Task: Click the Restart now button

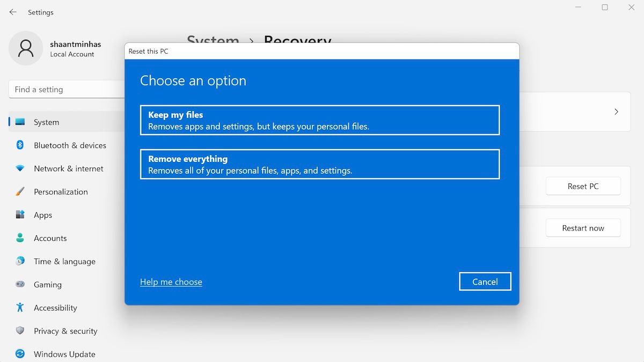Action: [583, 227]
